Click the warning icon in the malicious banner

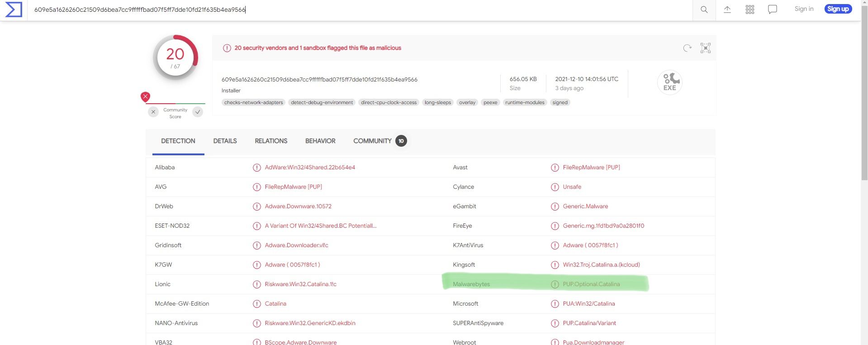tap(227, 48)
